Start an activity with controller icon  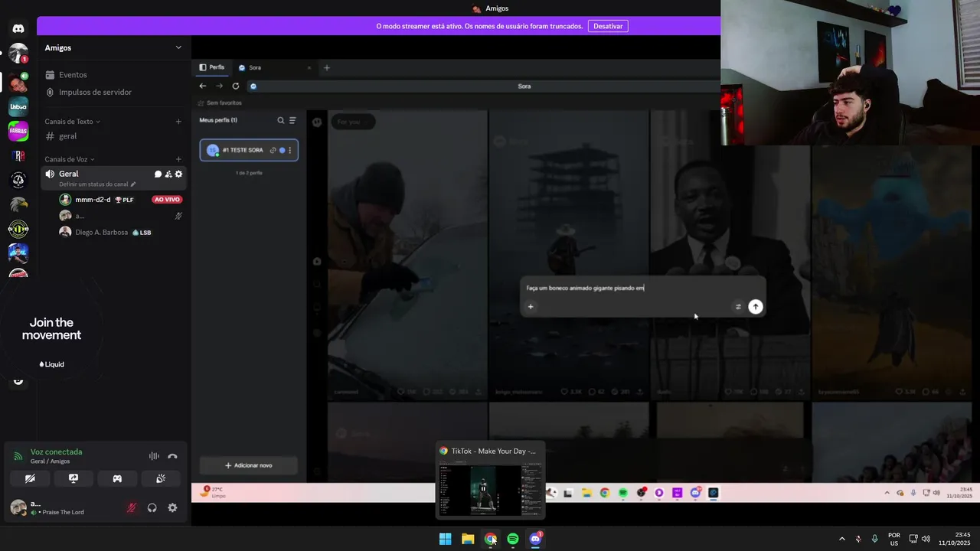click(117, 478)
